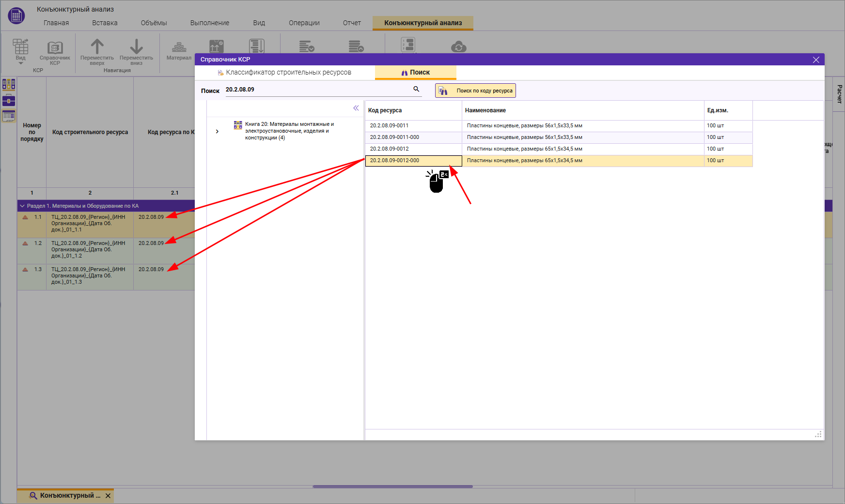Open the Отчет ribbon tab

click(x=352, y=23)
